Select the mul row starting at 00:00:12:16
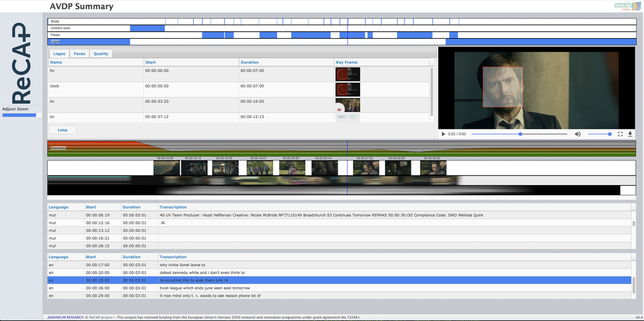This screenshot has width=644, height=321. (x=339, y=223)
